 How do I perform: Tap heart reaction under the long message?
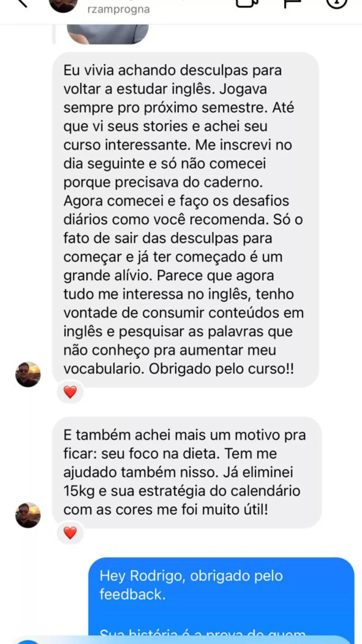[x=70, y=392]
